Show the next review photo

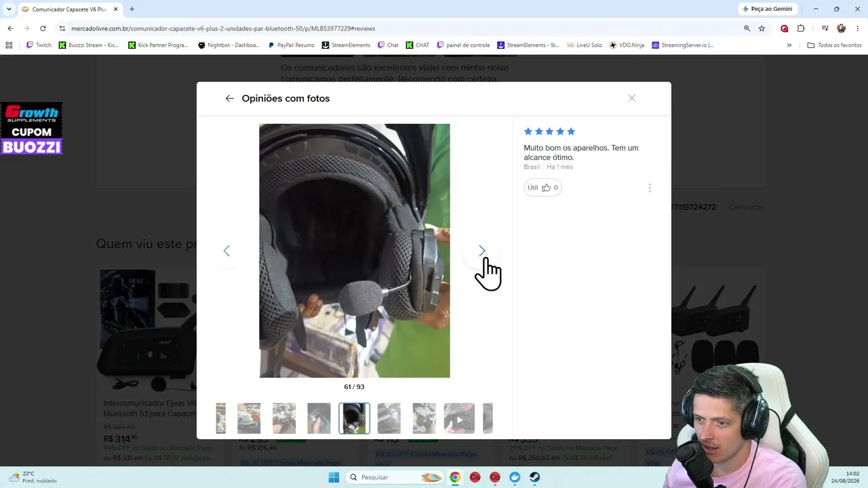(482, 251)
